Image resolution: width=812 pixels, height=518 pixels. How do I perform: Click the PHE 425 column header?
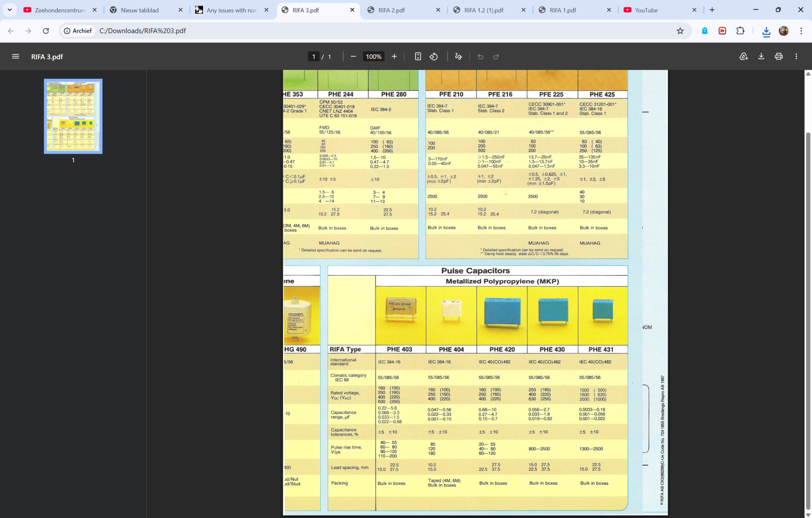(602, 94)
